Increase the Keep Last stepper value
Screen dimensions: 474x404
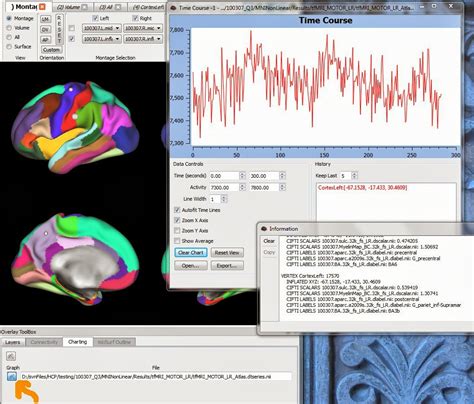355,174
